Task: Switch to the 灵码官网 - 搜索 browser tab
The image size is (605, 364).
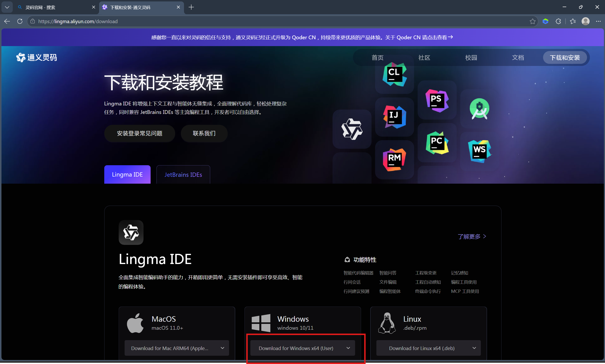Action: click(56, 7)
